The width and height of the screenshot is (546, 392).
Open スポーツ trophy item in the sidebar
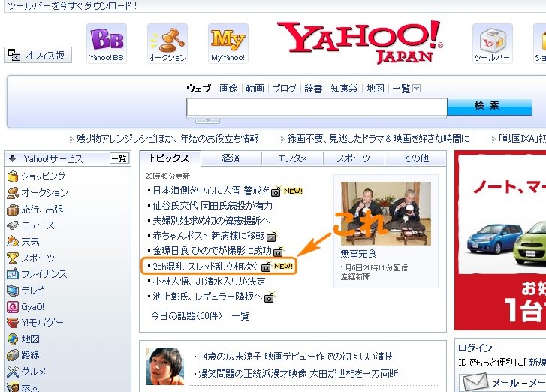tap(31, 258)
